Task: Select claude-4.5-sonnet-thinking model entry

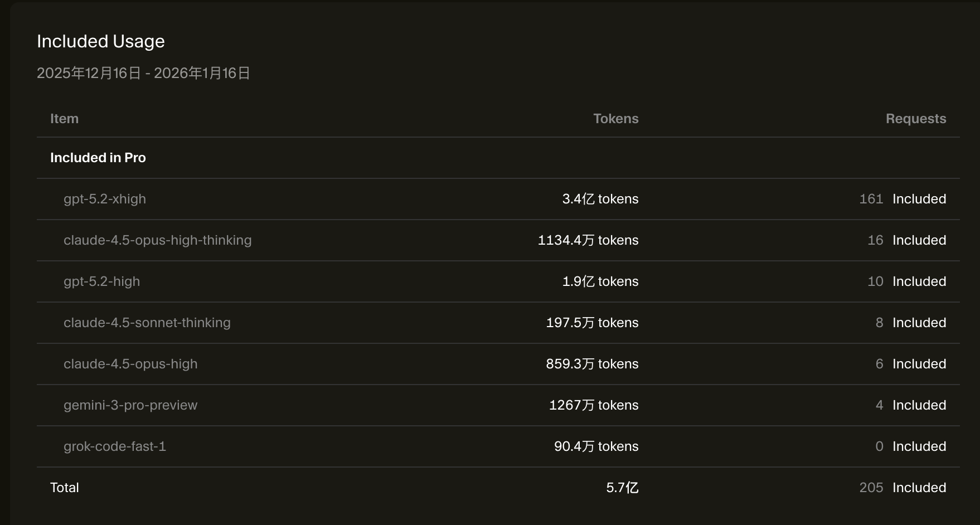Action: point(147,323)
